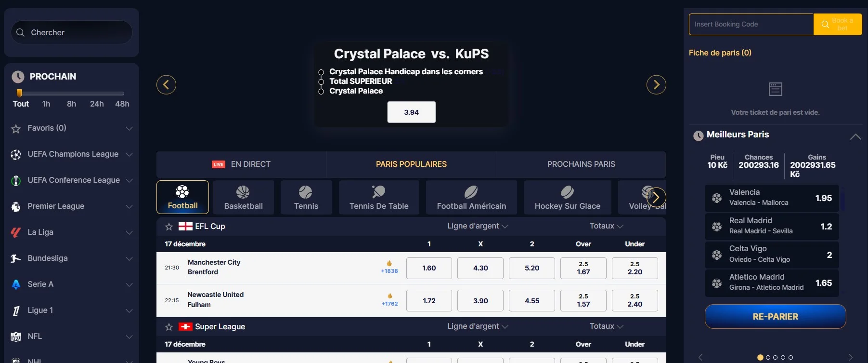Click the Insert Booking Code field
This screenshot has height=363, width=868.
click(x=751, y=24)
